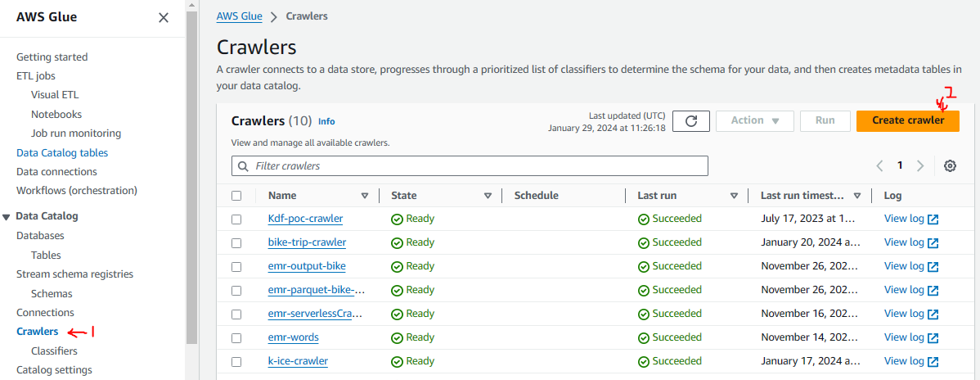Open Catalog settings in sidebar
The image size is (980, 380).
pos(54,370)
